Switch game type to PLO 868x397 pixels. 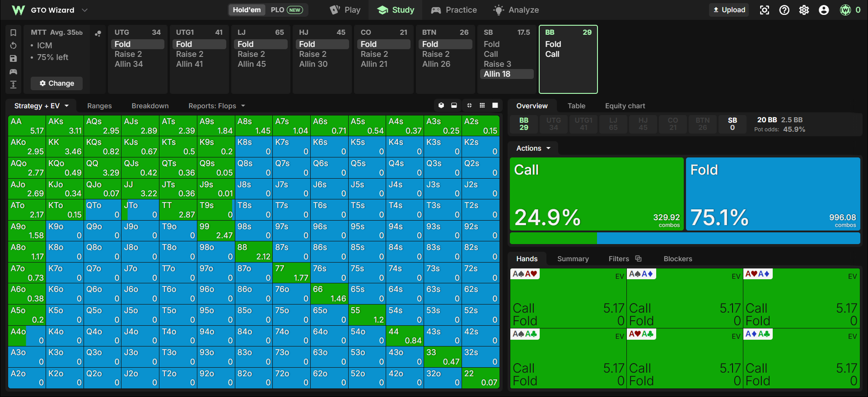286,10
